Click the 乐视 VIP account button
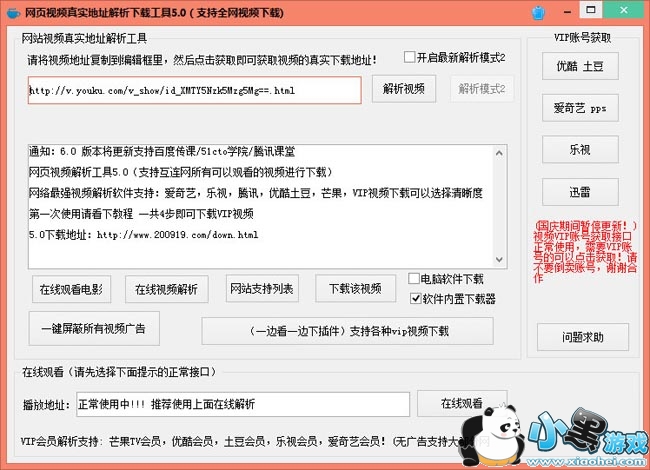The height and width of the screenshot is (470, 650). click(580, 150)
